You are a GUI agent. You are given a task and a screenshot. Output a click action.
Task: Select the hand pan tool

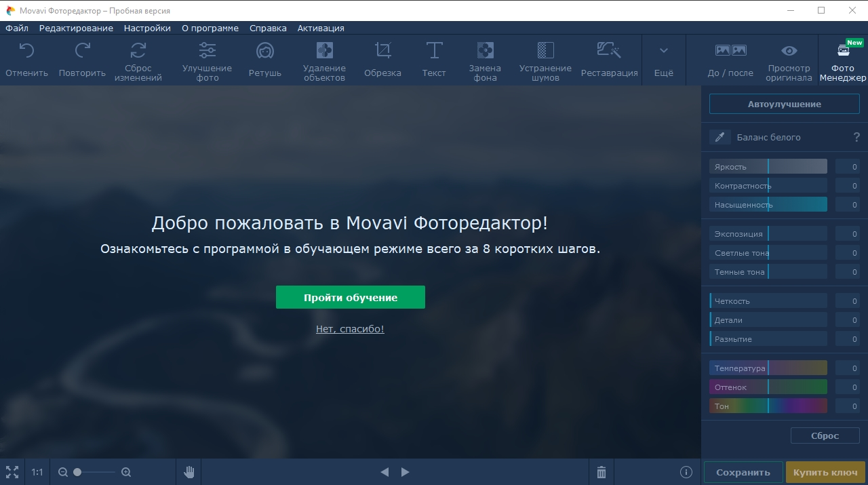[x=189, y=472]
